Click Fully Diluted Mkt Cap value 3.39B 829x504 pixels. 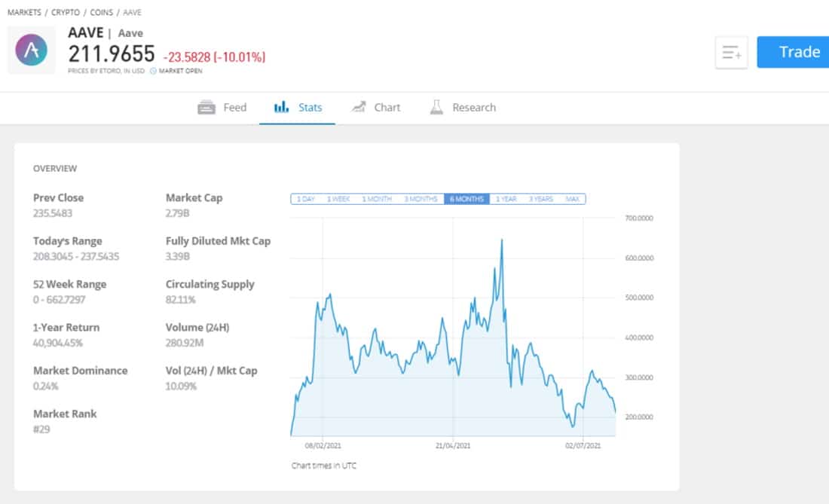coord(178,257)
